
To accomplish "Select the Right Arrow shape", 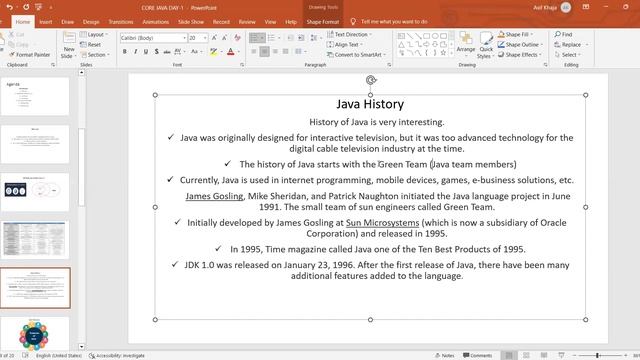I will [427, 44].
